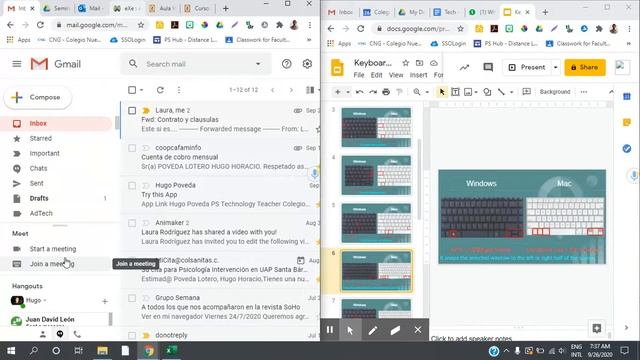Select the shape tool in Slides

(x=487, y=92)
